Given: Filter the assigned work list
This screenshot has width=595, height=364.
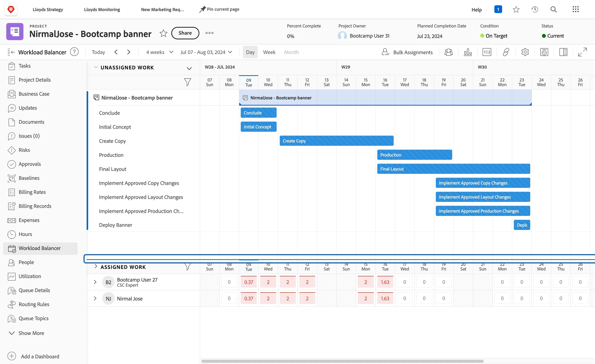Looking at the screenshot, I should tap(187, 267).
